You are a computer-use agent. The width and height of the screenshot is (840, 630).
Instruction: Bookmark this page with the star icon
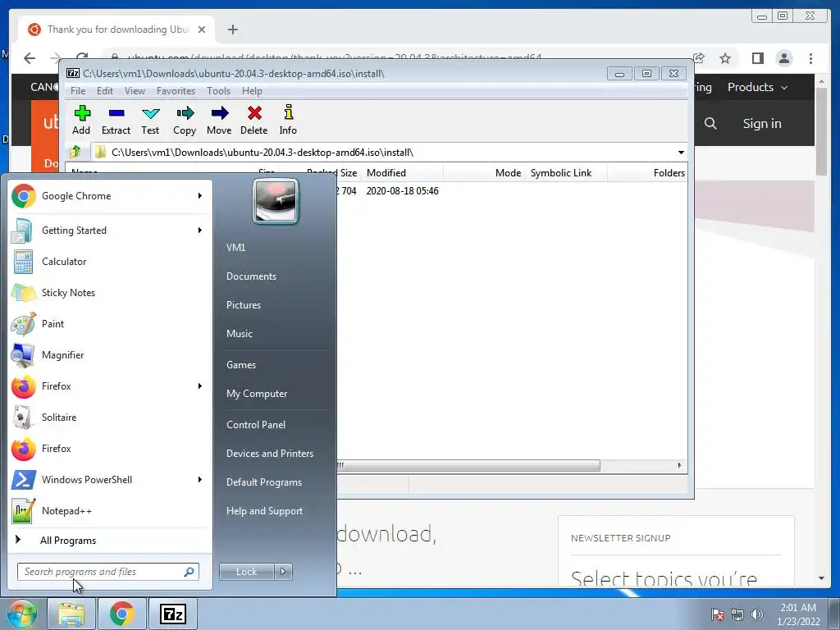[725, 58]
